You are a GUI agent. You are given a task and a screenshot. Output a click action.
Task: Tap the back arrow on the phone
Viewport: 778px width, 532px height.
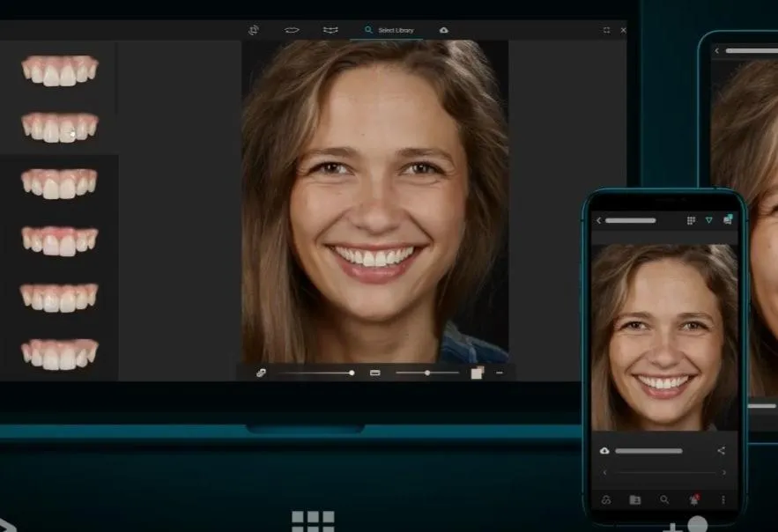click(599, 220)
